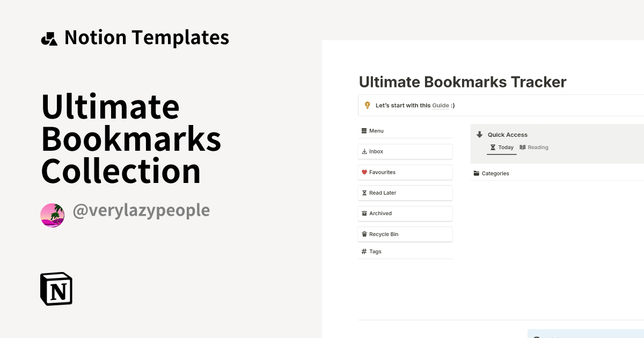Select the hamburger Menu icon
Viewport: 644px width, 338px height.
[364, 130]
